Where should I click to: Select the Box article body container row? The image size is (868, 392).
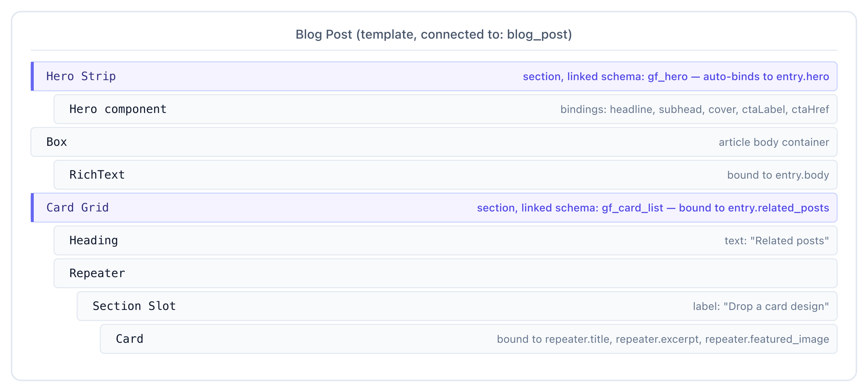coord(434,142)
